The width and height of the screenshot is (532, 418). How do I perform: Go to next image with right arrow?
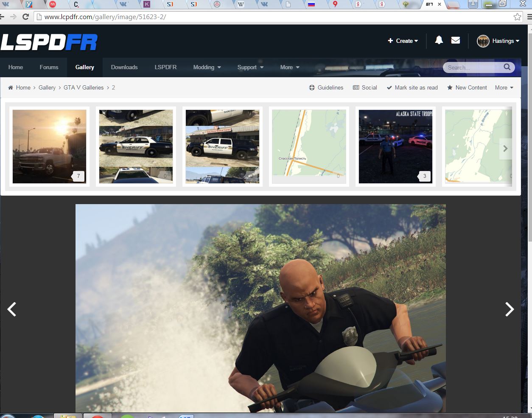point(510,309)
